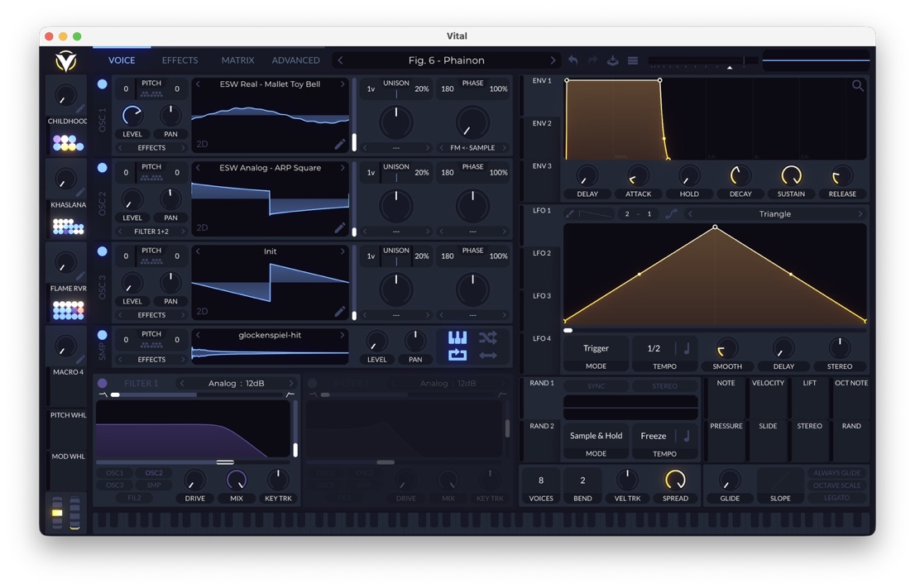Click the sampler random shuffle icon

(x=488, y=337)
